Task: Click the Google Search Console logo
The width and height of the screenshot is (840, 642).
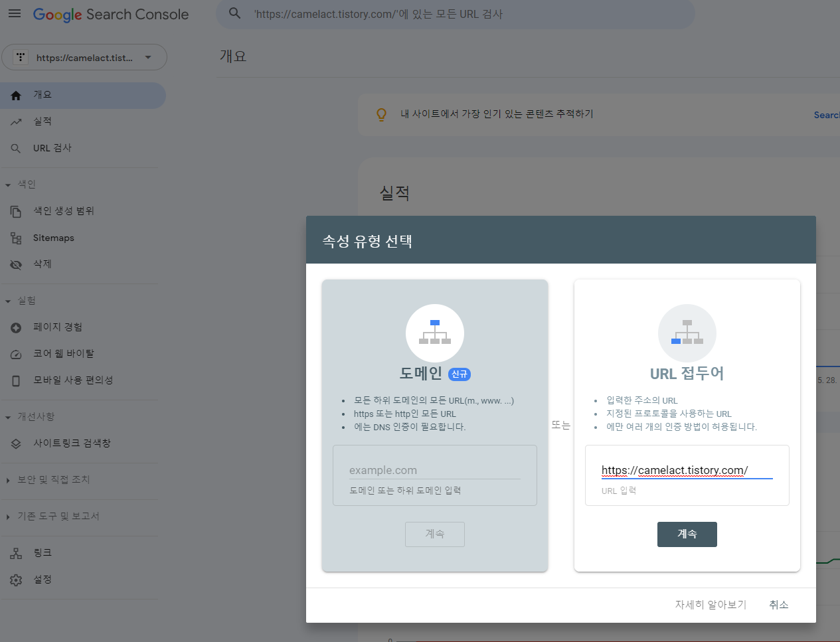Action: tap(111, 15)
